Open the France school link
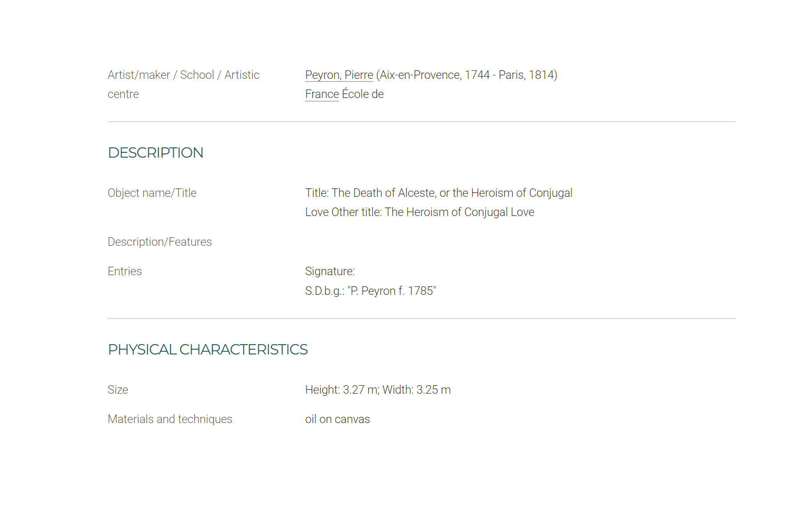812x525 pixels. tap(322, 94)
